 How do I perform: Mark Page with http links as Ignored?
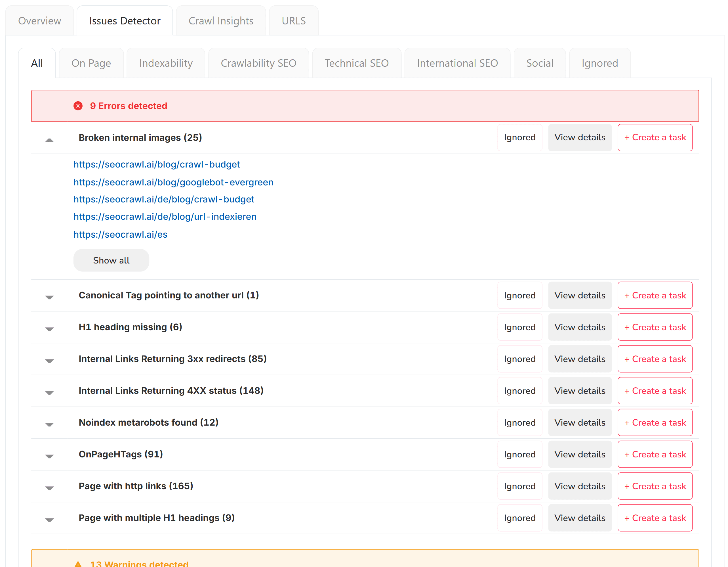point(520,486)
